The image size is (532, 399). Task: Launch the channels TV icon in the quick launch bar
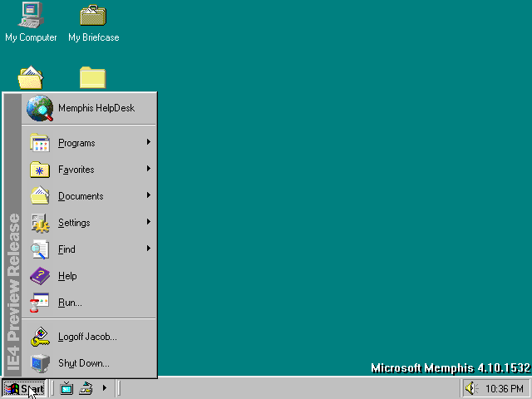(66, 388)
